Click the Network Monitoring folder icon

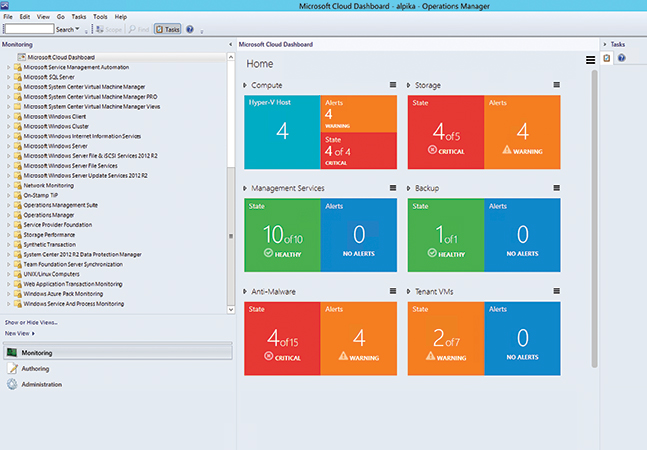coord(18,186)
